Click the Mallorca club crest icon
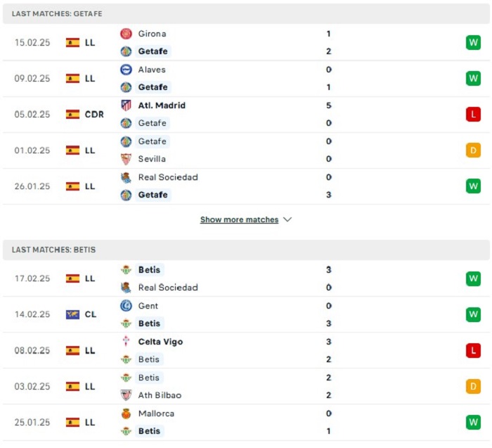Viewport: 492px width, 448px height. (x=126, y=413)
